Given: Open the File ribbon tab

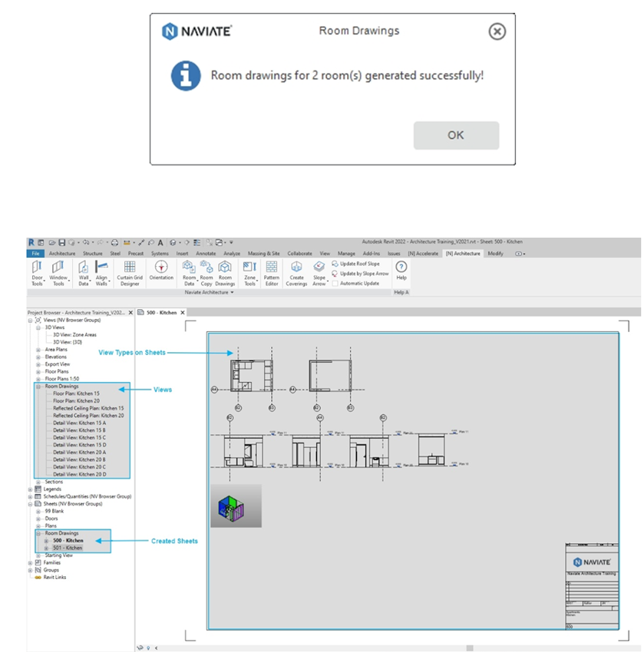Looking at the screenshot, I should point(36,254).
